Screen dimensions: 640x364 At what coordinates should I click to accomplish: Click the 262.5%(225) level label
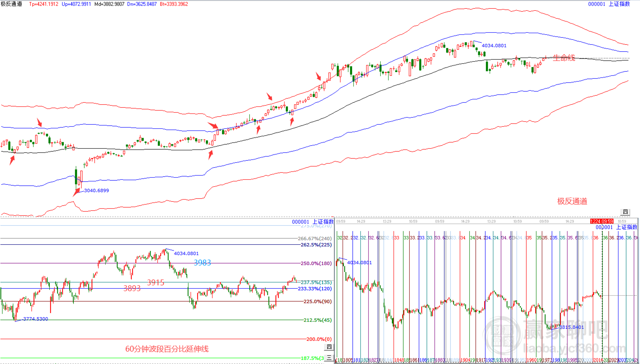(316, 245)
